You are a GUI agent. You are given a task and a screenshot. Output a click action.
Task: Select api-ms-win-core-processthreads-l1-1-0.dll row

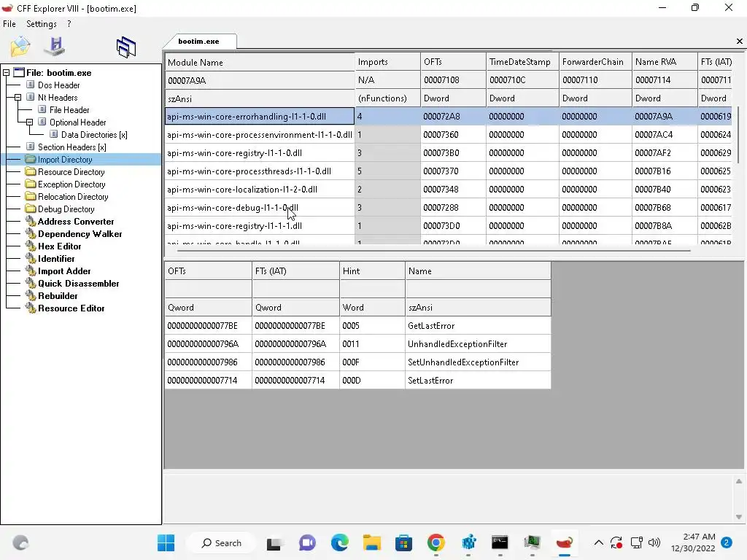[x=448, y=171]
